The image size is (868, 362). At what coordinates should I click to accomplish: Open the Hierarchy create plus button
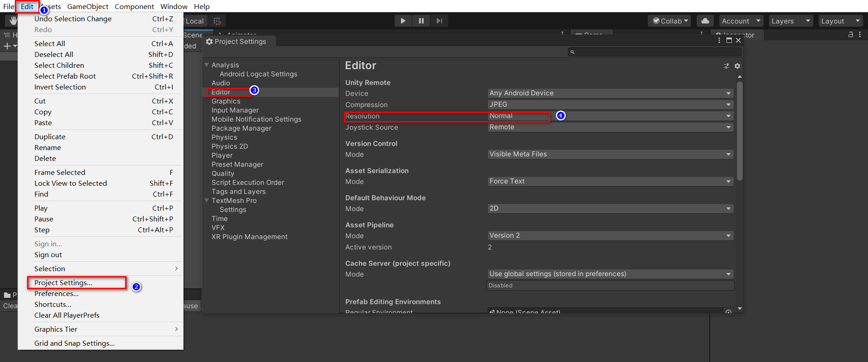coord(10,46)
